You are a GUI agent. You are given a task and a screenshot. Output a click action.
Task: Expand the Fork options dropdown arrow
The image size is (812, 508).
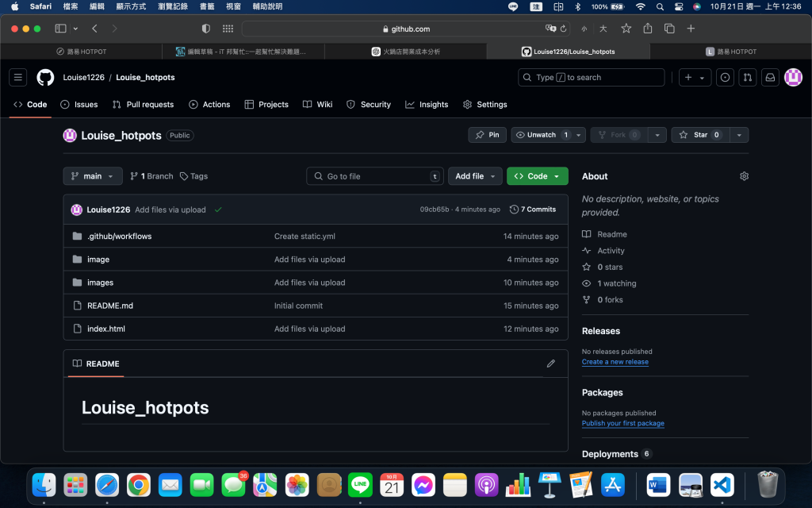click(x=657, y=135)
